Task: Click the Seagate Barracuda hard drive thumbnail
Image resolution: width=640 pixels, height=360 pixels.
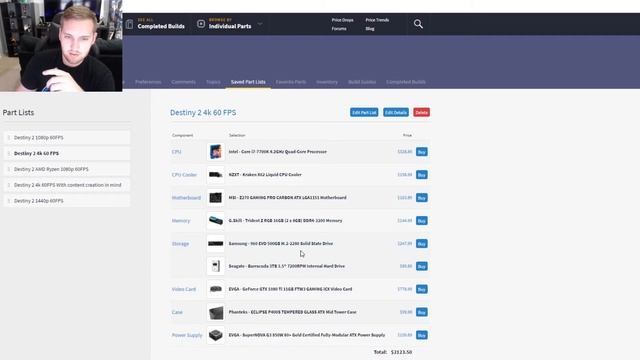Action: 216,266
